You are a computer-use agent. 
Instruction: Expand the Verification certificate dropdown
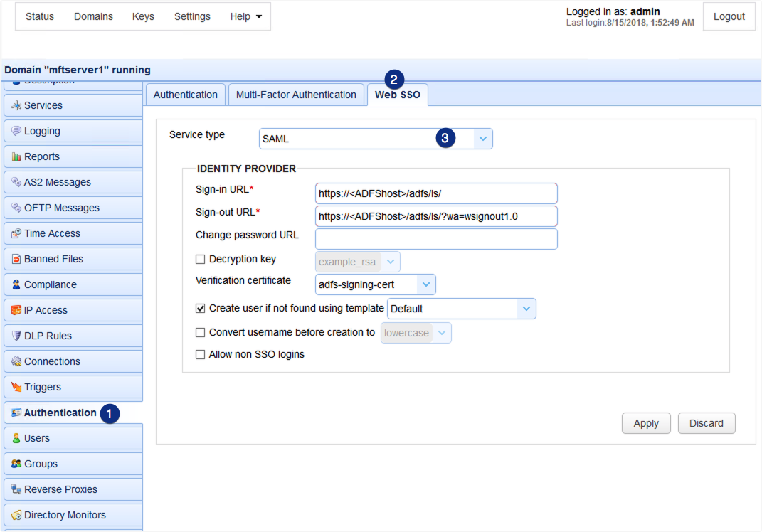426,284
